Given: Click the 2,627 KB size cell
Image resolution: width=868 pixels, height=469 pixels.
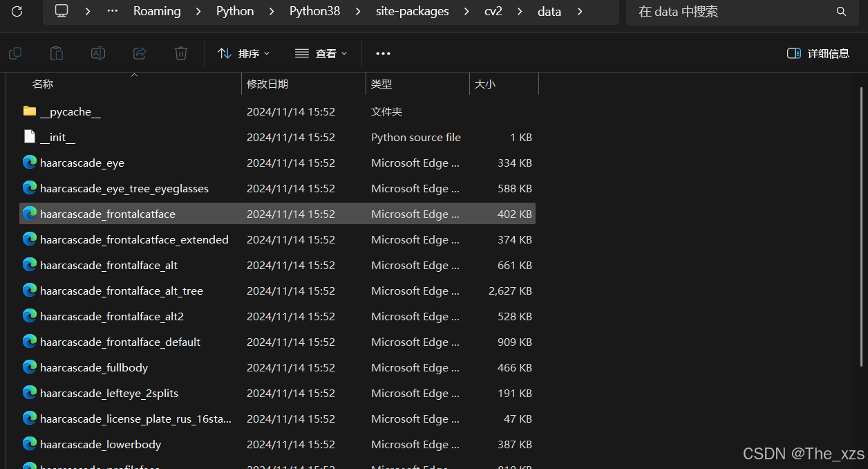Looking at the screenshot, I should pos(510,291).
